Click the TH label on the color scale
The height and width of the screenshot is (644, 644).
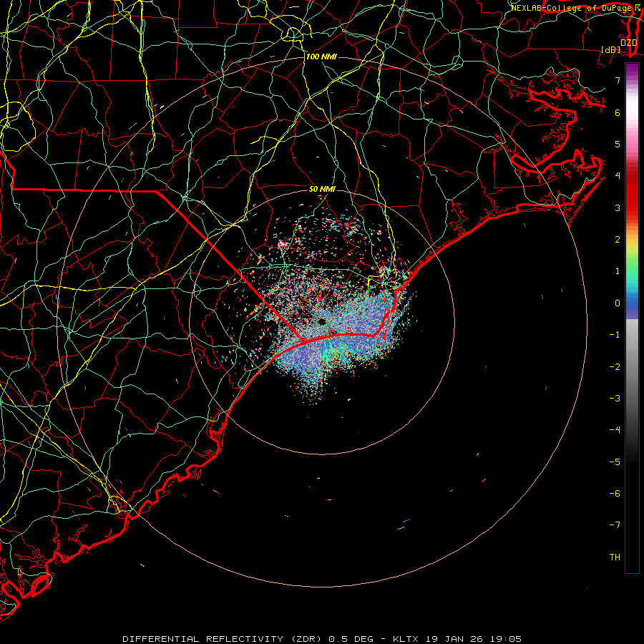click(x=615, y=557)
